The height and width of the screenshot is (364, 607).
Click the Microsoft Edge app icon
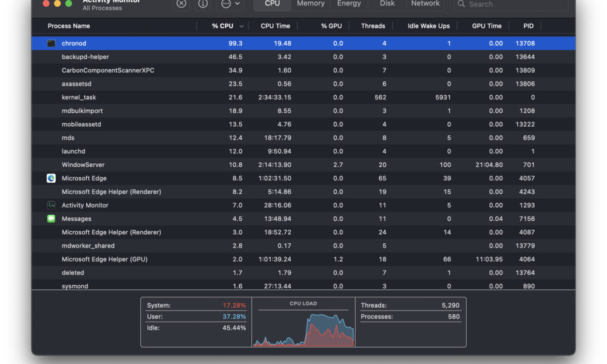[x=51, y=178]
